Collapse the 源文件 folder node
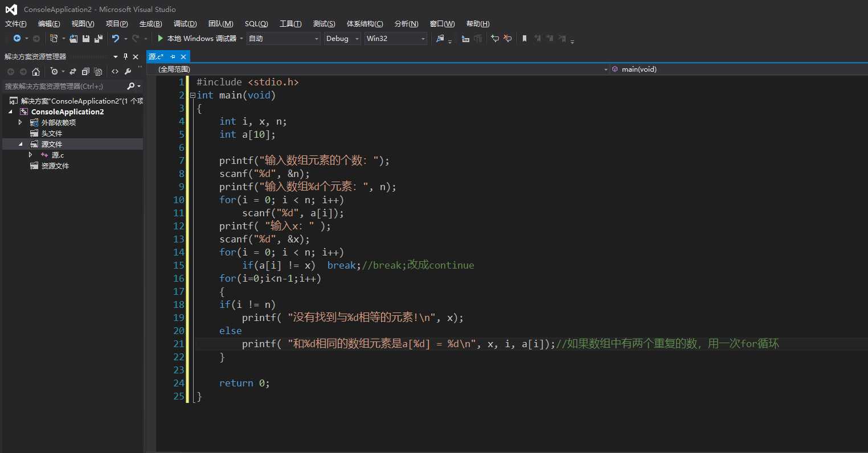Viewport: 868px width, 453px height. click(x=21, y=144)
